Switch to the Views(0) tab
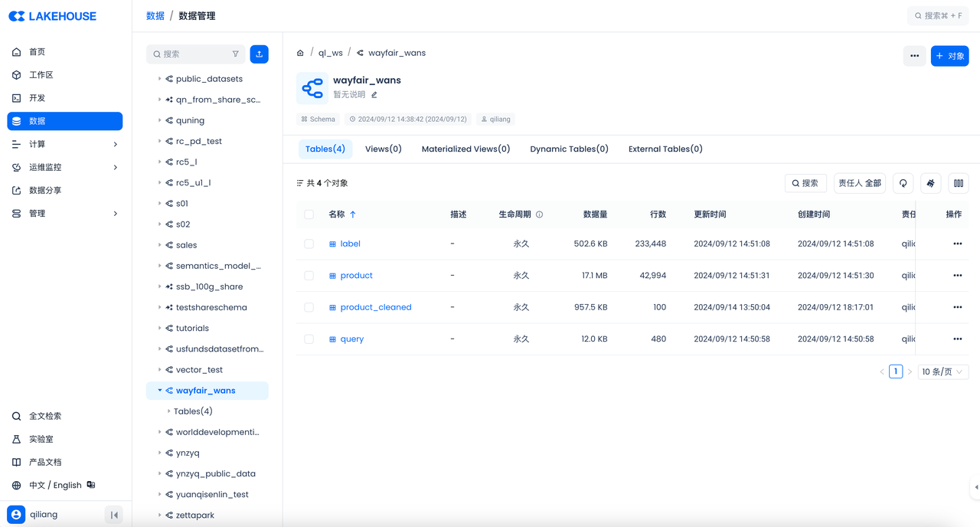The image size is (980, 527). 383,149
